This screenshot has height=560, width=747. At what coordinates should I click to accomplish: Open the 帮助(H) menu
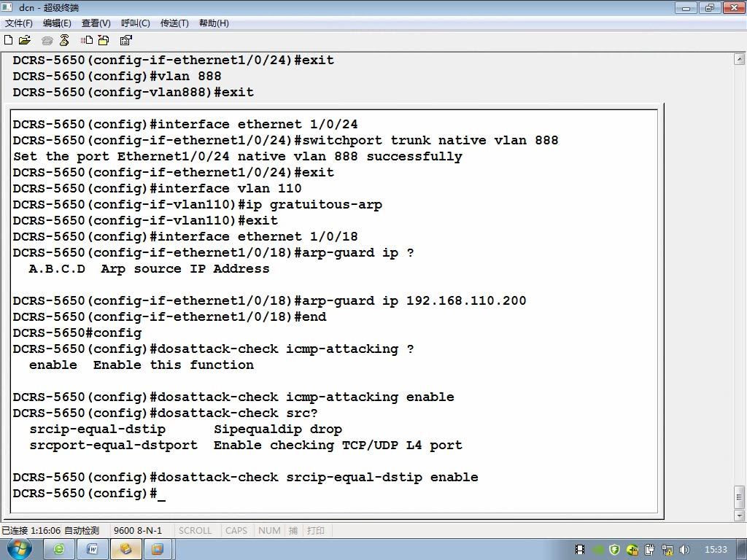[x=214, y=23]
